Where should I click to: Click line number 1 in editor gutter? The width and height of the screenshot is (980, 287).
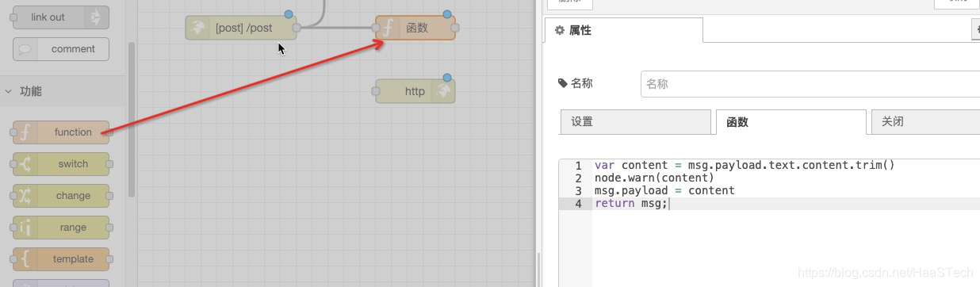578,166
